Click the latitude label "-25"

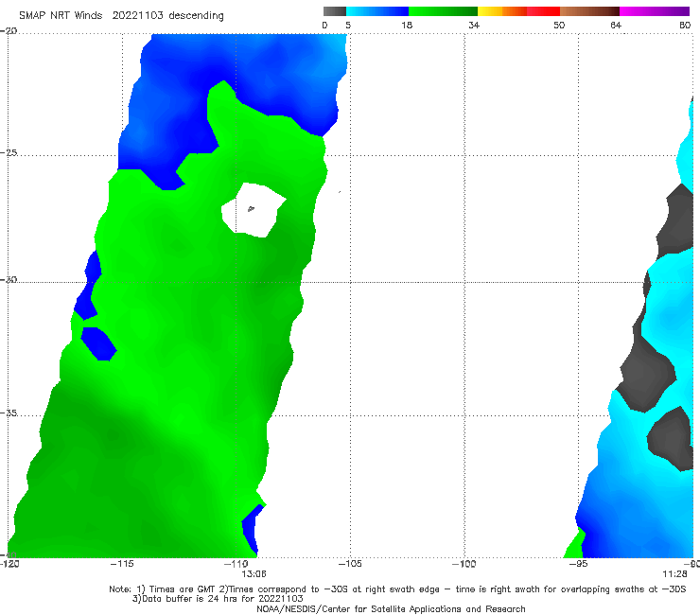point(9,152)
